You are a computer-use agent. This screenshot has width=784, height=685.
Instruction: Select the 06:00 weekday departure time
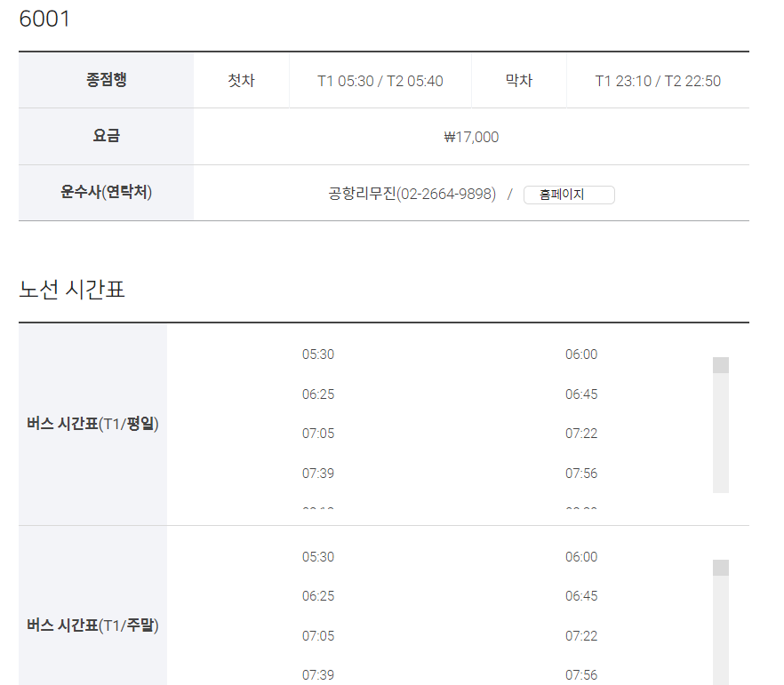coord(581,354)
